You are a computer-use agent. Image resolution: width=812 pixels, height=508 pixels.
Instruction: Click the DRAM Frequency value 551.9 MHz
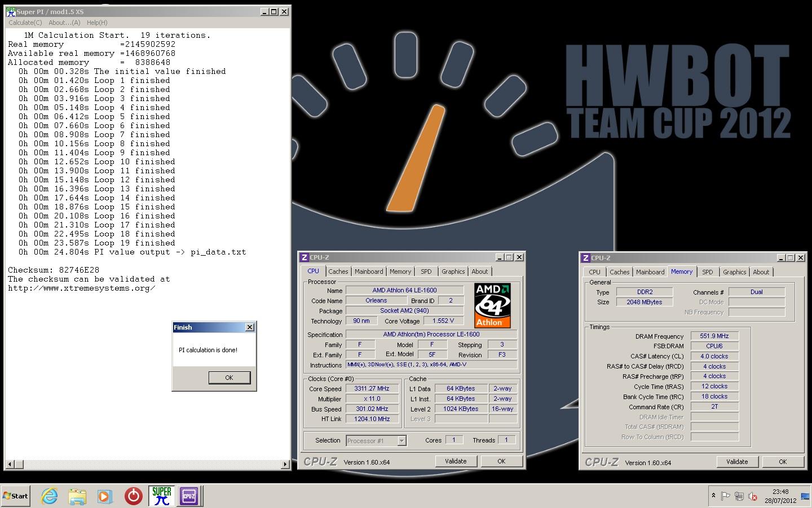[714, 336]
